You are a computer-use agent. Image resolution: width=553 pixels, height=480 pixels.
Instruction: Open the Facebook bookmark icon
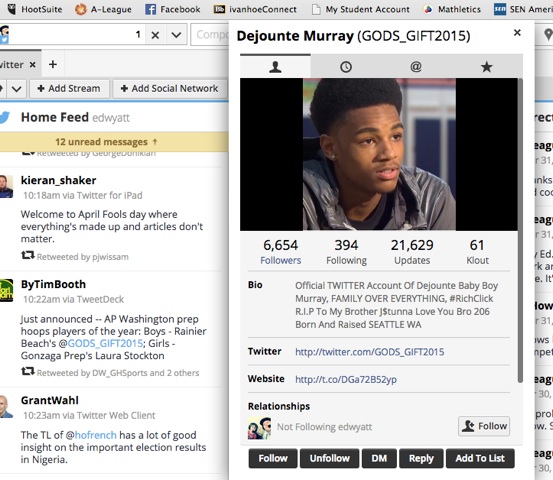tap(151, 10)
